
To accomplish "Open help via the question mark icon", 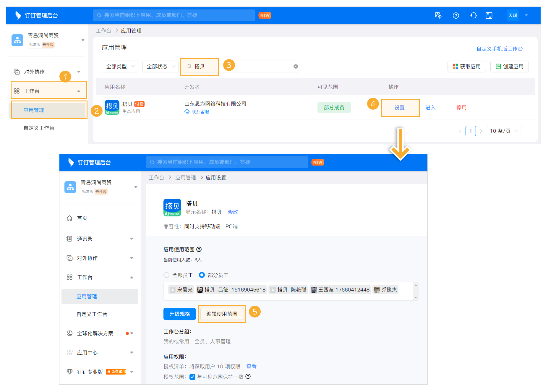I will click(x=455, y=15).
